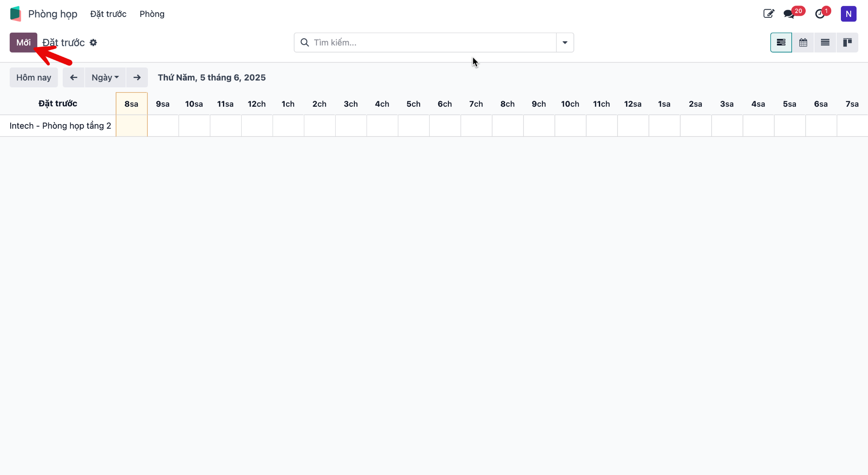868x475 pixels.
Task: Switch to calendar view
Action: pyautogui.click(x=803, y=42)
